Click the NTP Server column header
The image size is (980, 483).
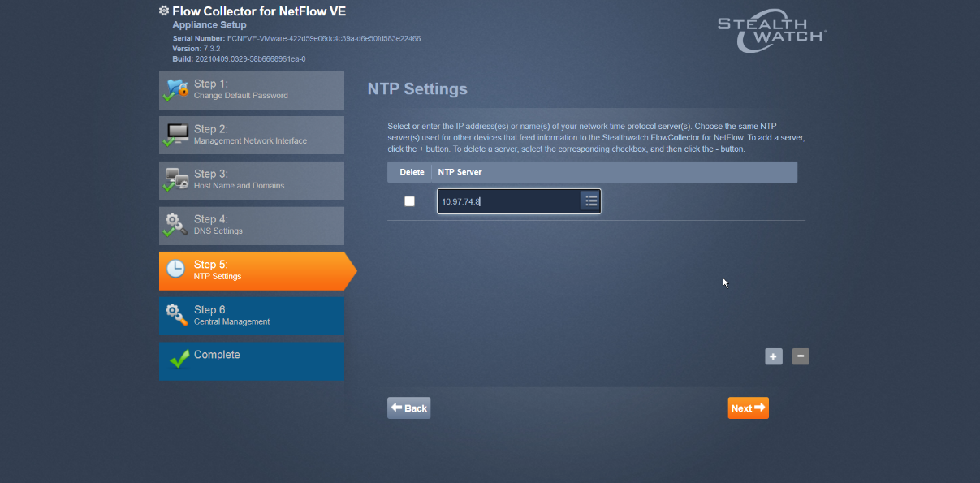[460, 172]
